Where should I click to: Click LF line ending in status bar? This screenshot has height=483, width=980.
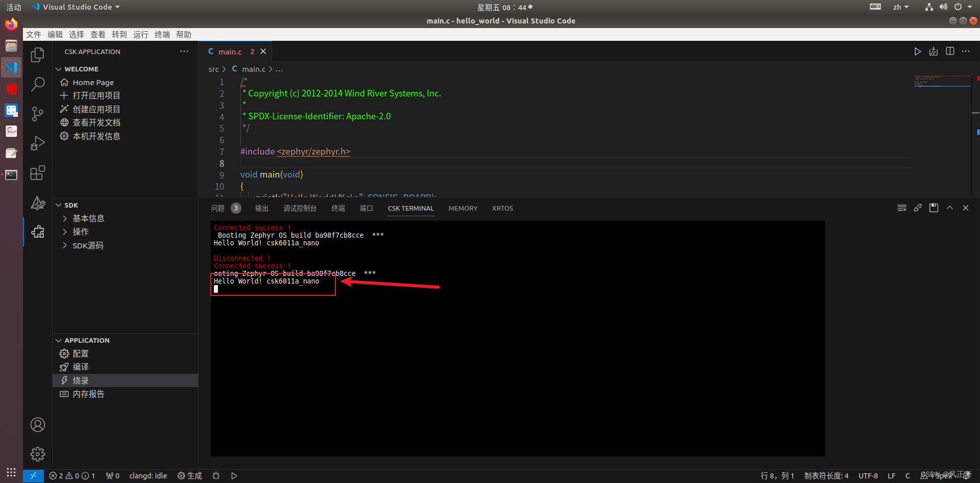coord(891,476)
